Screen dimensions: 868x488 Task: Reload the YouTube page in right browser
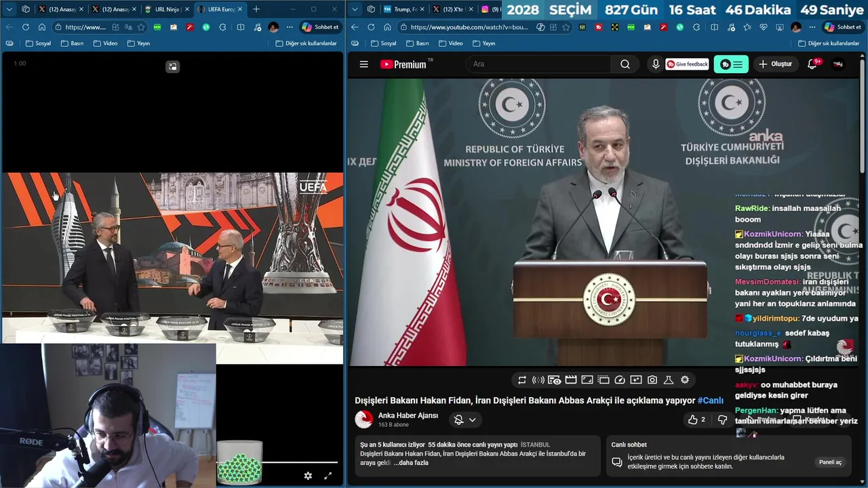click(371, 27)
